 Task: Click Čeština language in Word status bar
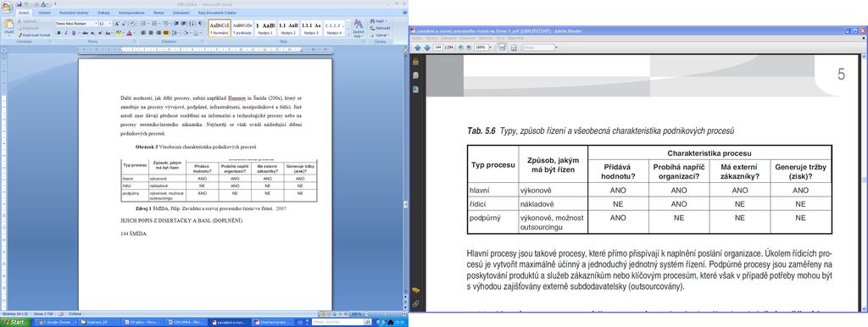pyautogui.click(x=75, y=313)
